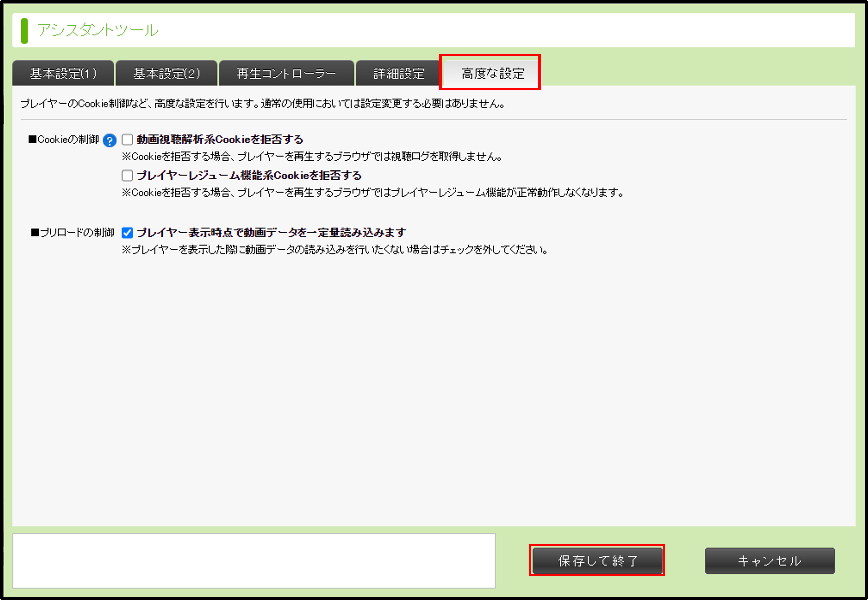Click the プレイヤー表示時点で動画データを一定量読み込みます label
Viewport: 868px width, 600px height.
pos(271,233)
